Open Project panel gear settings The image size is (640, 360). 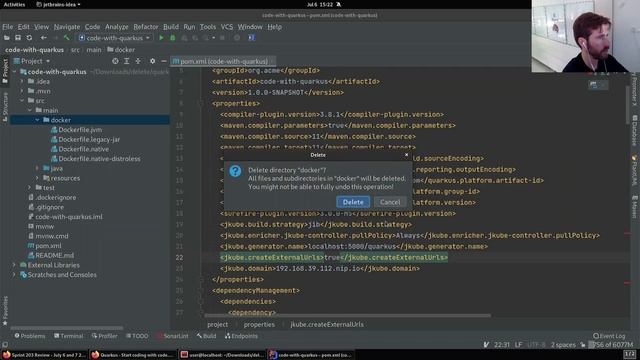point(152,61)
